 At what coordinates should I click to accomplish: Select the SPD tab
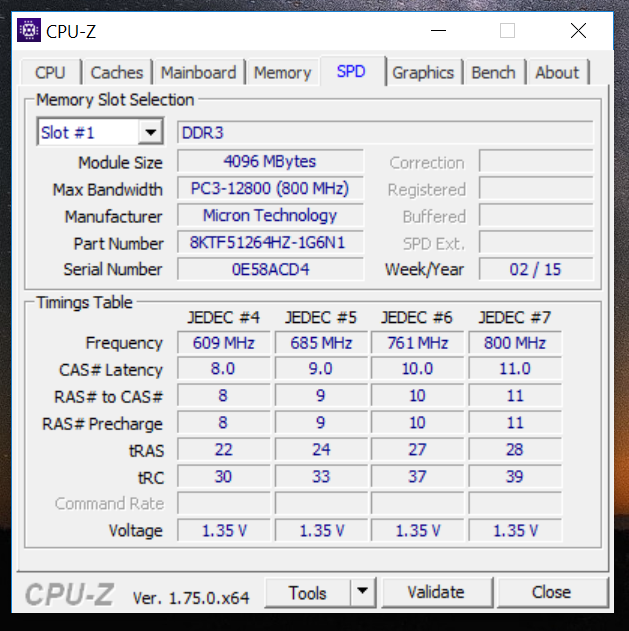point(352,71)
